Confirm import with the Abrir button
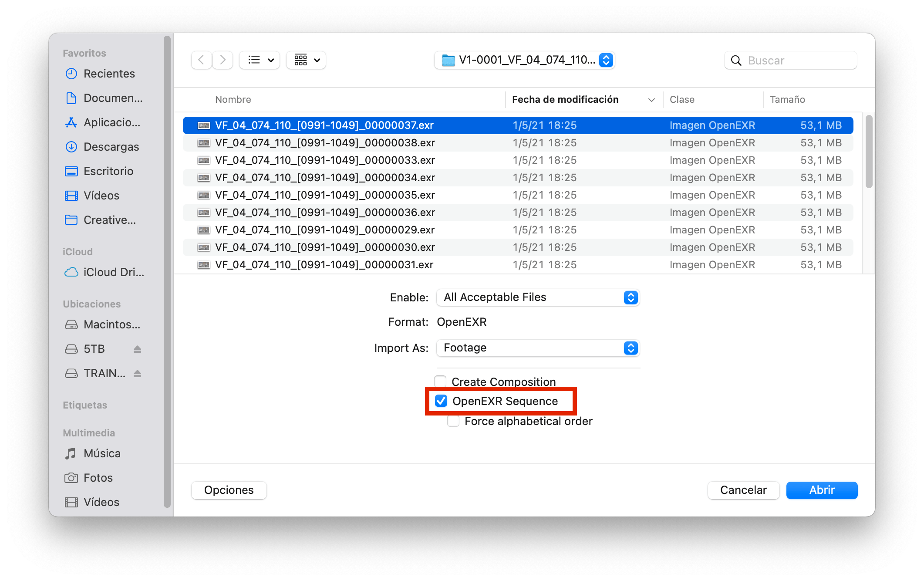924x581 pixels. (x=821, y=490)
